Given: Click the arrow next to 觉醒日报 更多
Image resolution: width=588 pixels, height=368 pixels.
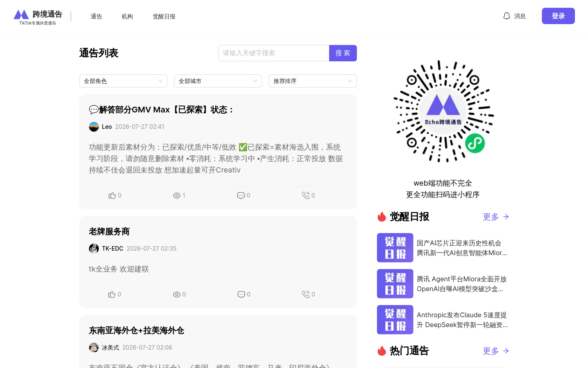Looking at the screenshot, I should click(506, 217).
